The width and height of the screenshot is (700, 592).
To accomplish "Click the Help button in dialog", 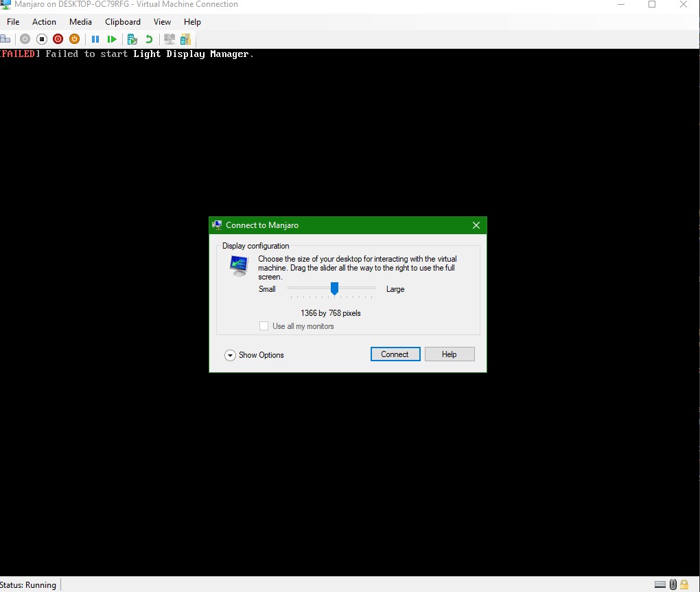I will tap(449, 354).
